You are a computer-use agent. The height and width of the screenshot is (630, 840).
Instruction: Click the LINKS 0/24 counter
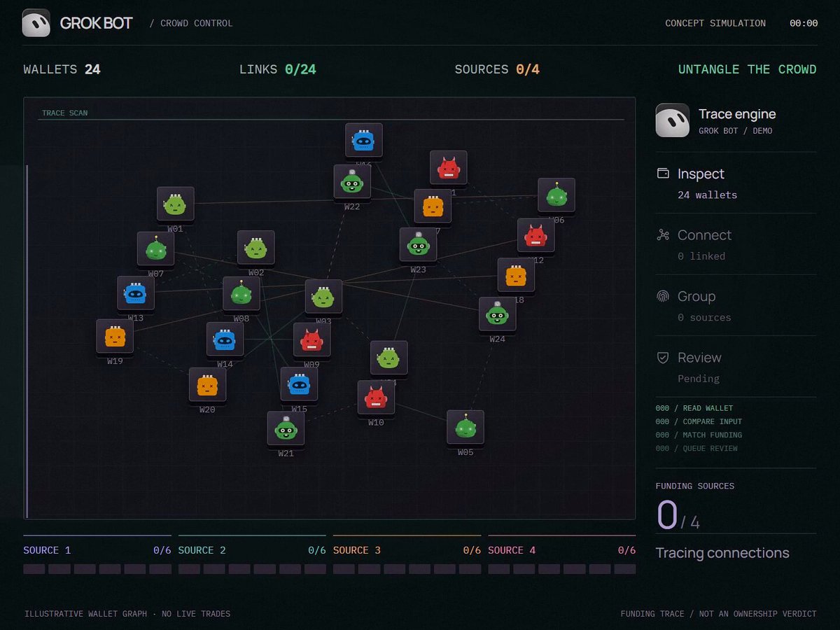point(277,69)
